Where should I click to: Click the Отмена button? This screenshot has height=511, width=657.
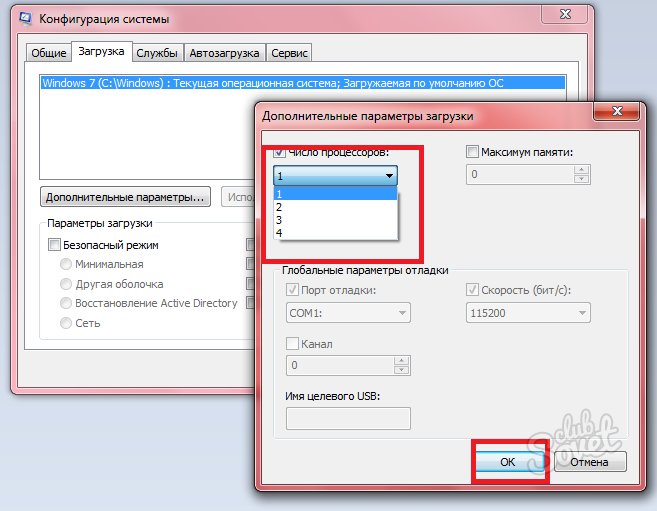(589, 462)
